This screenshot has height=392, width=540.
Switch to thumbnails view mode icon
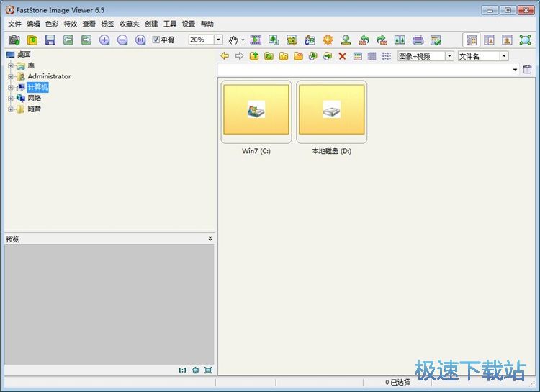[358, 56]
